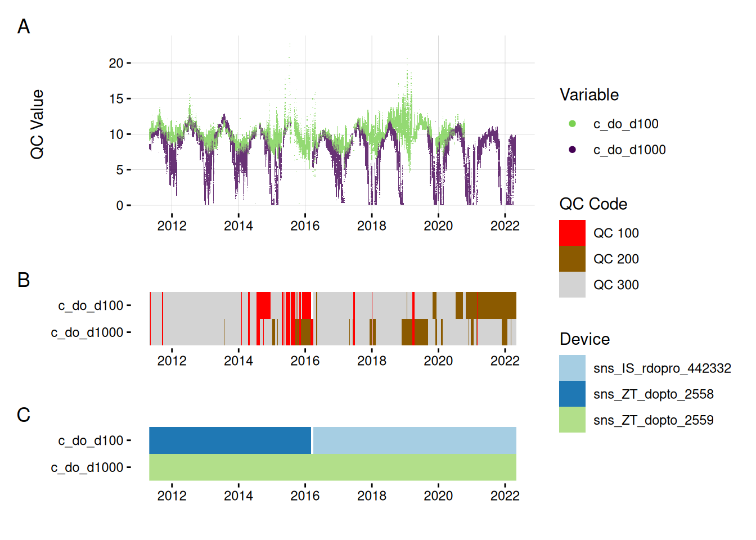Click the panel B label
The width and height of the screenshot is (756, 540).
[x=24, y=280]
